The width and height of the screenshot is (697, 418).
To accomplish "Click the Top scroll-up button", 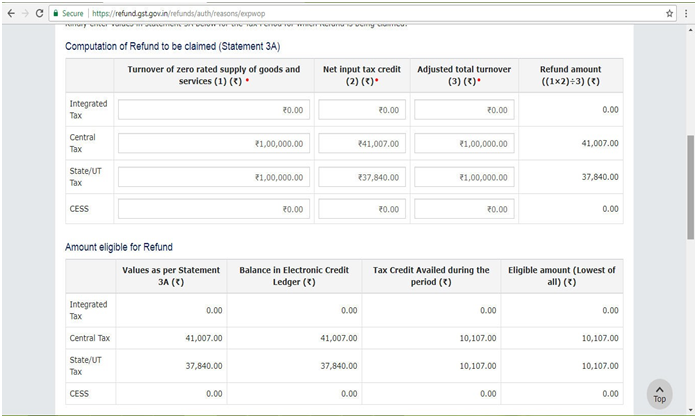I will click(659, 393).
